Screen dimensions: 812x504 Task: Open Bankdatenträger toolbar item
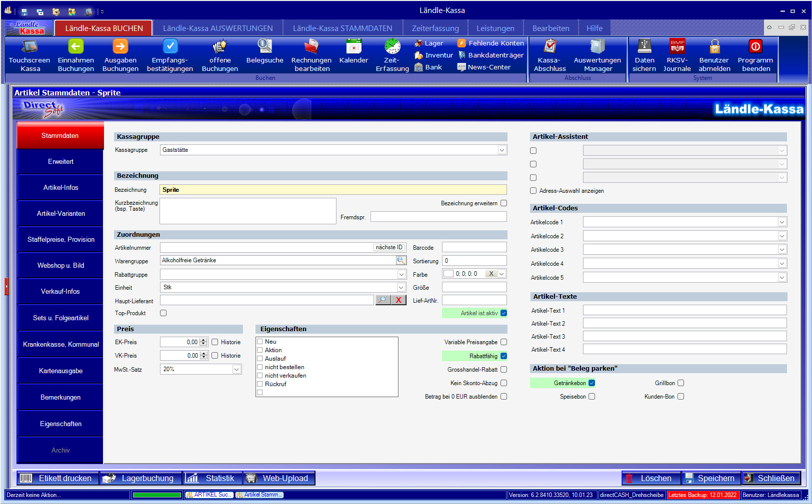pyautogui.click(x=490, y=55)
